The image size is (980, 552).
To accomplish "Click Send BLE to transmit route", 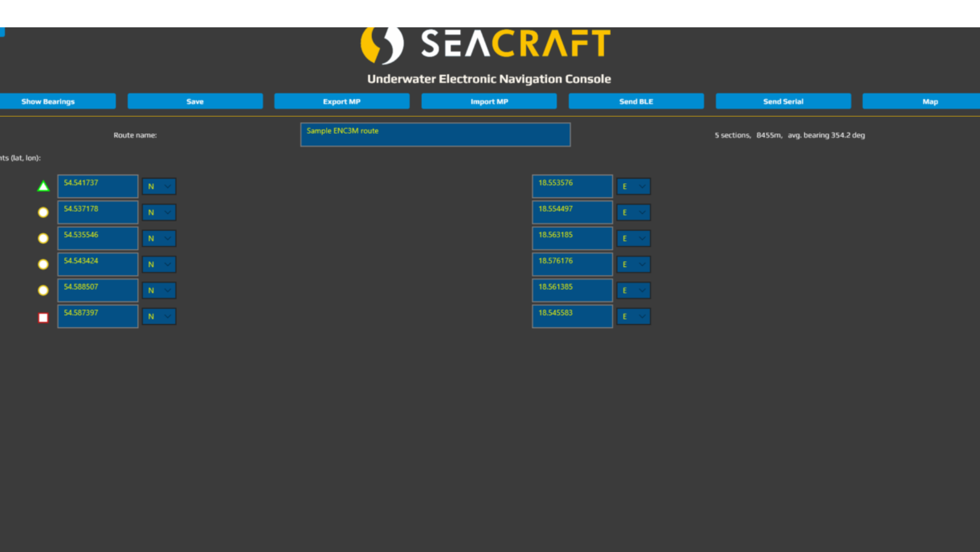I will click(636, 101).
